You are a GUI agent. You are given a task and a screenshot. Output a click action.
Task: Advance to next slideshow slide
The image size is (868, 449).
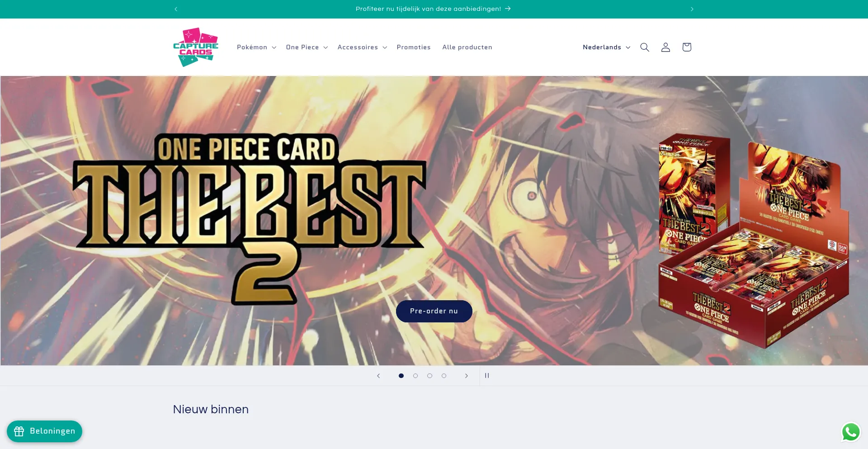point(467,376)
